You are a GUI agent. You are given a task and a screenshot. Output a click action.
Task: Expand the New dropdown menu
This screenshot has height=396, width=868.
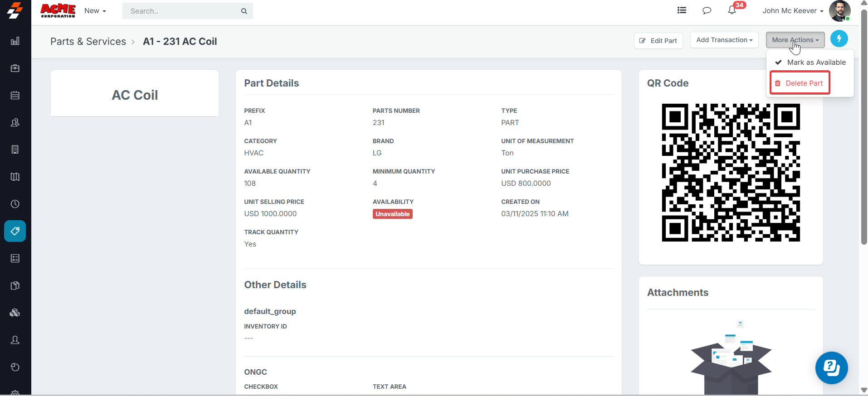(95, 11)
